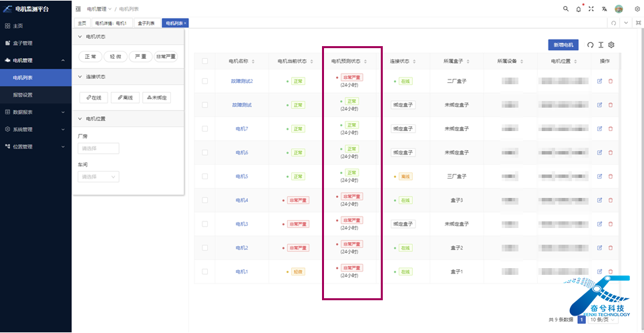This screenshot has height=333, width=644.
Task: Switch to the 盒子列表 tab
Action: (x=146, y=23)
